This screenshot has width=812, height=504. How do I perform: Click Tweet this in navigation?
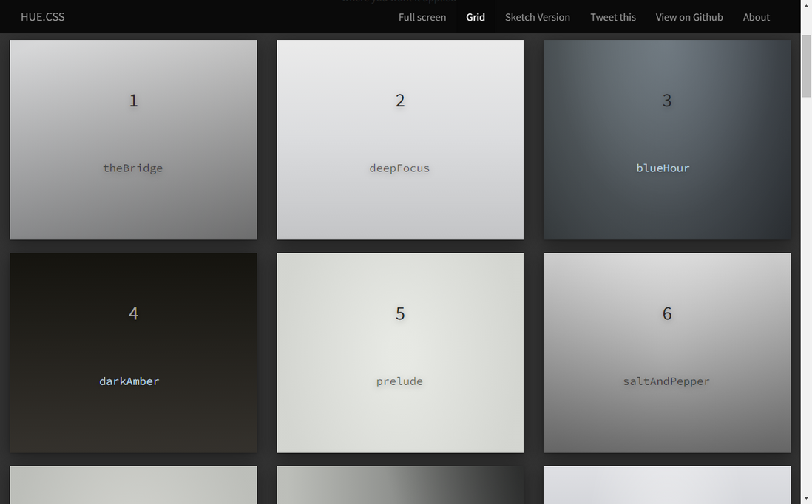613,17
